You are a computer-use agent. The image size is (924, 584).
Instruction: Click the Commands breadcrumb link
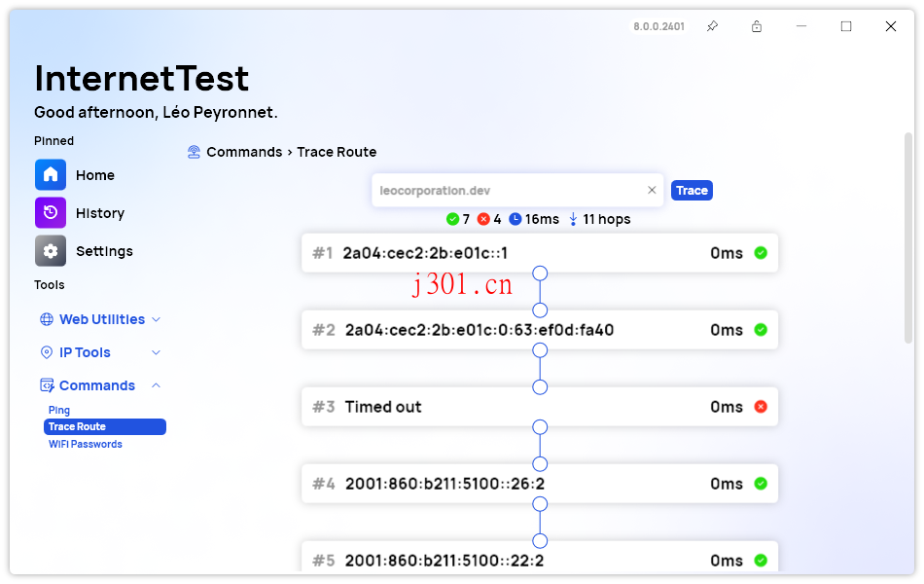point(246,152)
